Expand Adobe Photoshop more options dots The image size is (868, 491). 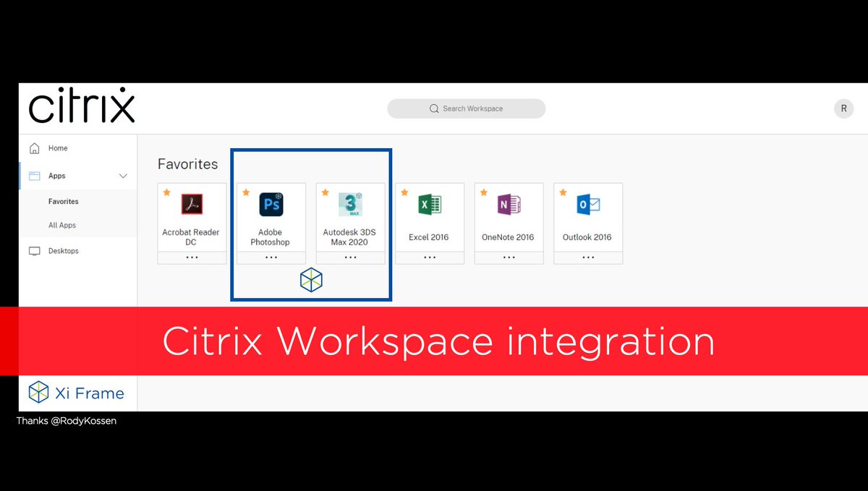tap(271, 257)
